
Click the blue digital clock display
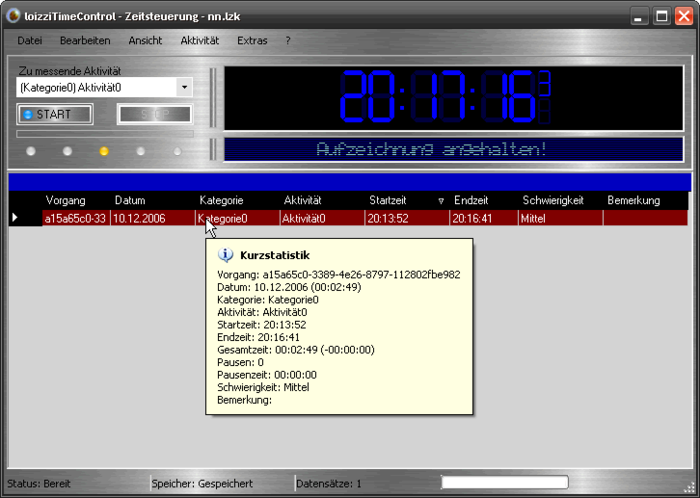(453, 97)
